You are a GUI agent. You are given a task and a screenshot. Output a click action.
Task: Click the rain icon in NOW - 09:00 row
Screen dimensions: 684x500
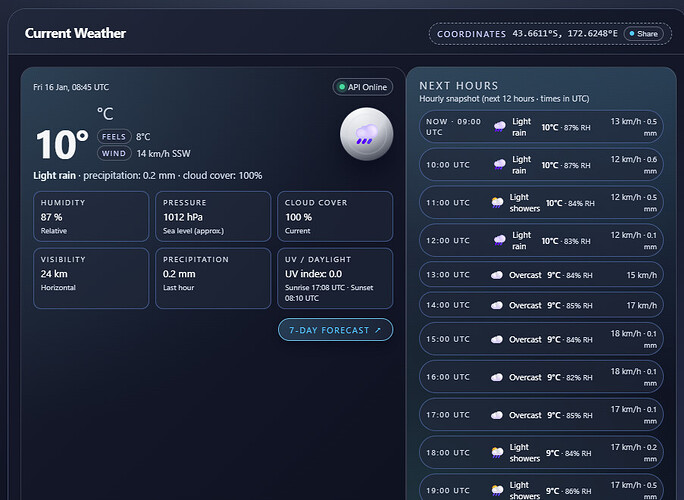(498, 126)
